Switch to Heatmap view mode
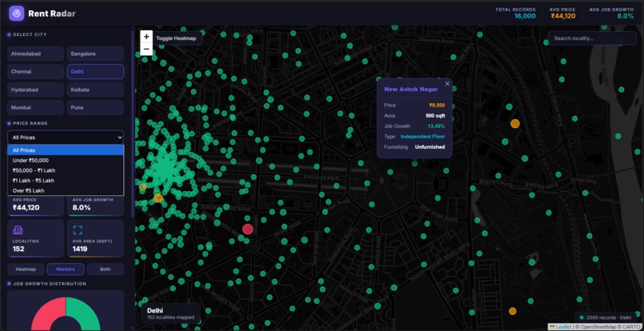Viewport: 644px width, 331px height. [26, 269]
